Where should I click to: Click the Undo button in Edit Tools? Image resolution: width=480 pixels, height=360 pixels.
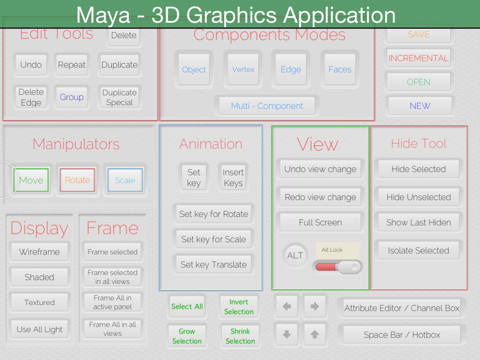click(x=31, y=64)
